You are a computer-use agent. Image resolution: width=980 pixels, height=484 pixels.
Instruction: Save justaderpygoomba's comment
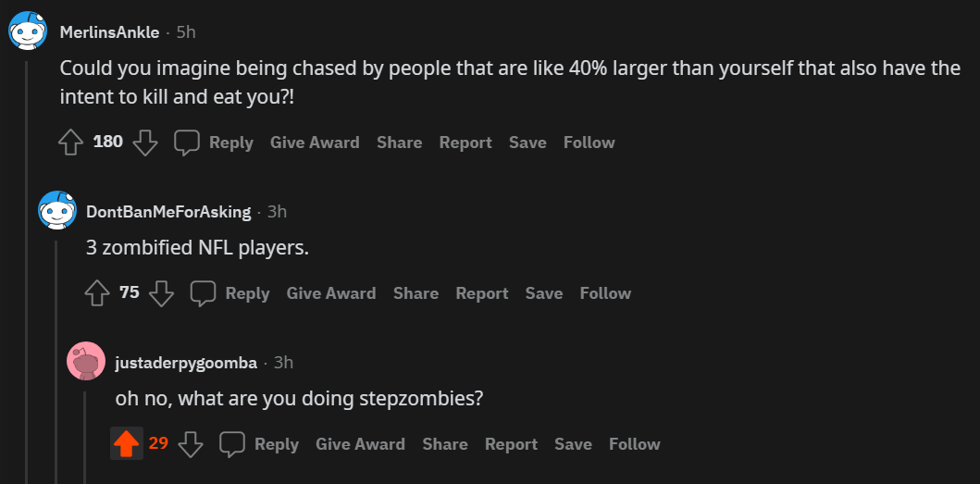[x=573, y=444]
